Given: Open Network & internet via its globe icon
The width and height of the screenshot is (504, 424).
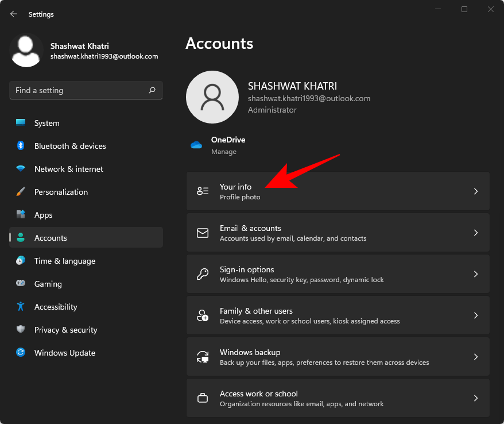Looking at the screenshot, I should [20, 169].
